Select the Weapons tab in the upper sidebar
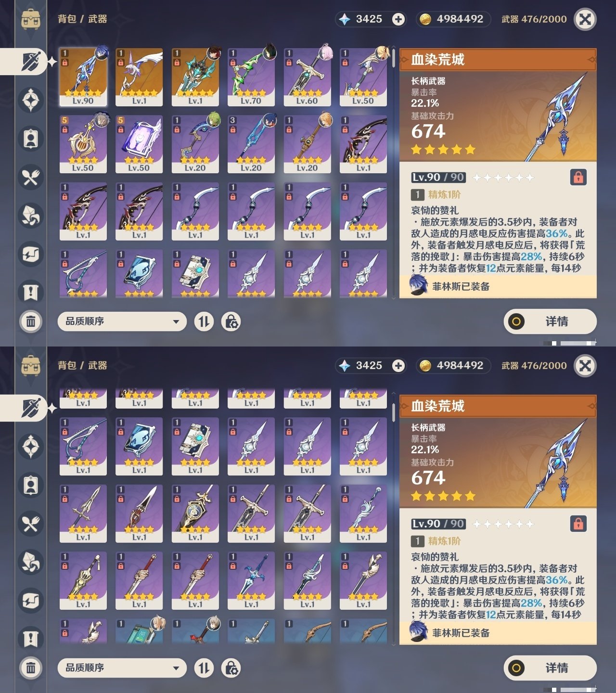 pyautogui.click(x=30, y=62)
